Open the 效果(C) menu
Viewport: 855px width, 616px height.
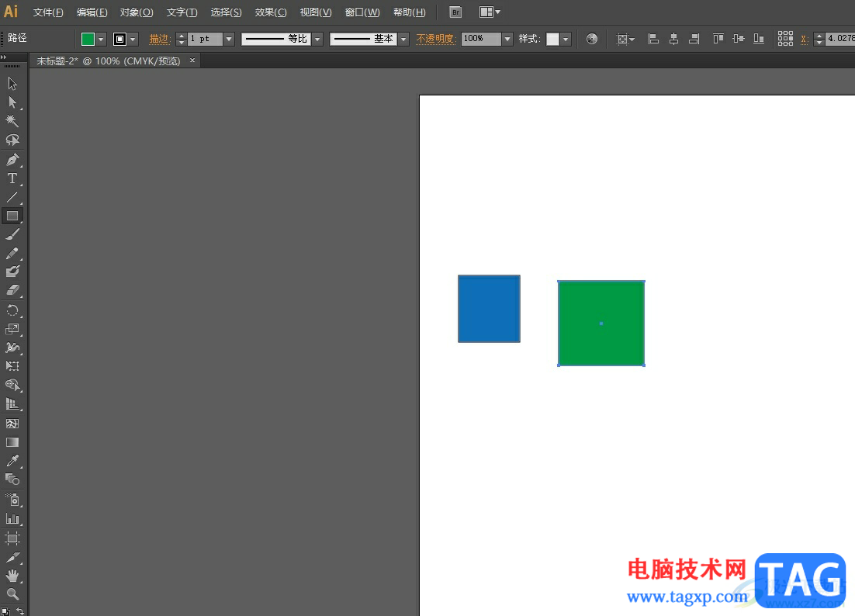click(x=271, y=12)
